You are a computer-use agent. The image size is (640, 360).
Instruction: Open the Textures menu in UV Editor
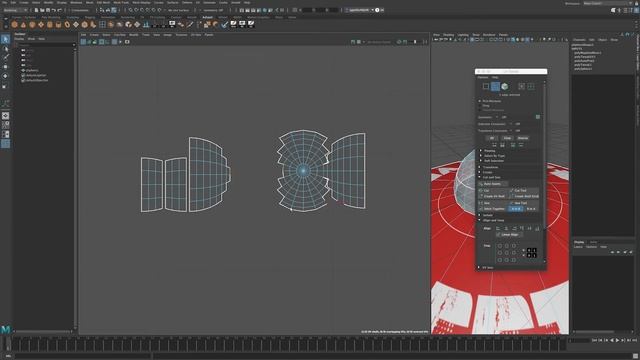point(181,35)
